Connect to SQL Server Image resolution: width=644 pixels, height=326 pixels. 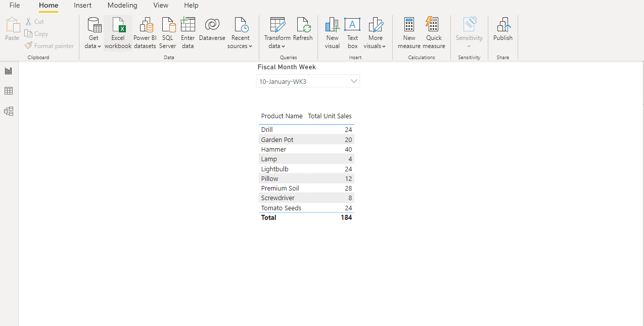coord(168,33)
